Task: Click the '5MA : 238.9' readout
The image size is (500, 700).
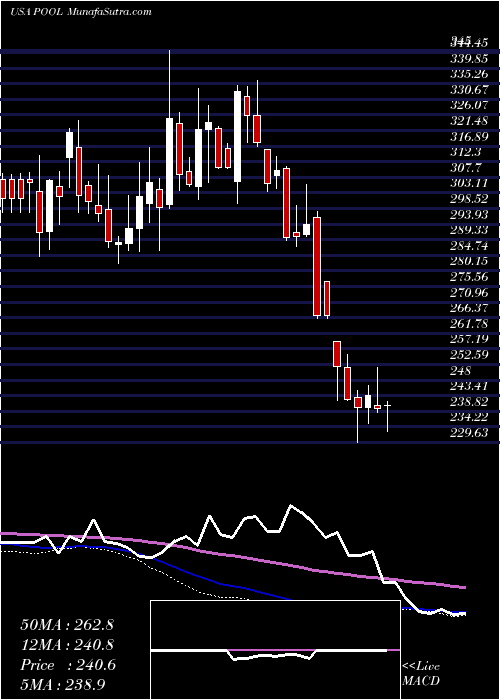Action: coord(62,684)
